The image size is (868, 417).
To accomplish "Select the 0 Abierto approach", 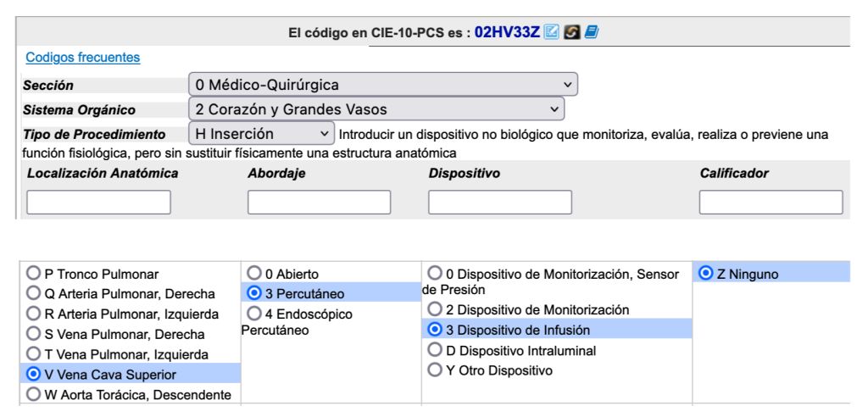I will pyautogui.click(x=254, y=274).
